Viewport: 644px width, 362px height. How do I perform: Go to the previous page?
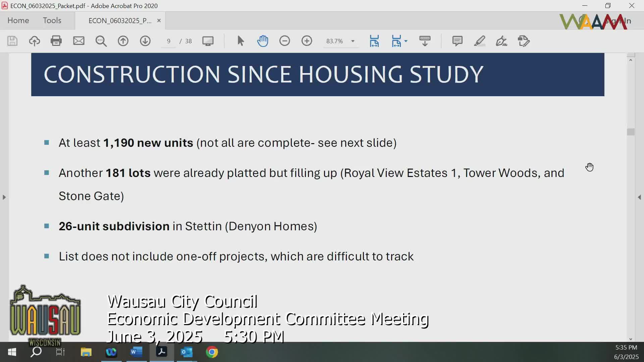click(123, 41)
